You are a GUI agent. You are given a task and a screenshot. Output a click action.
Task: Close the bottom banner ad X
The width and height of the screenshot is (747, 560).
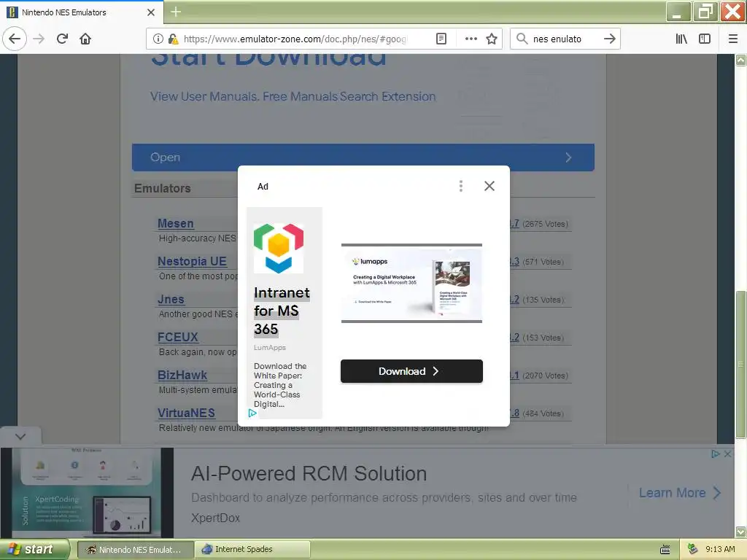click(x=727, y=454)
